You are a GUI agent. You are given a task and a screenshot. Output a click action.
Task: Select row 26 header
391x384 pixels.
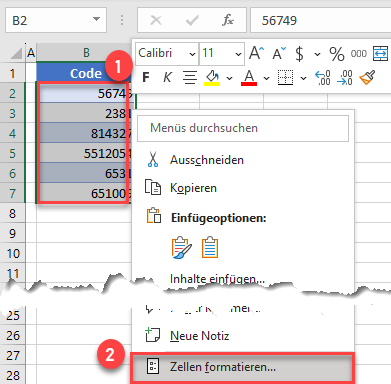tap(13, 335)
